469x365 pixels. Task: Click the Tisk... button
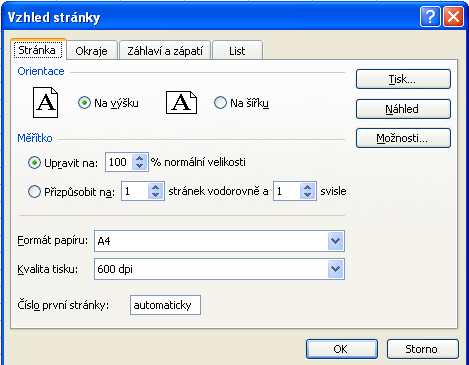(403, 79)
